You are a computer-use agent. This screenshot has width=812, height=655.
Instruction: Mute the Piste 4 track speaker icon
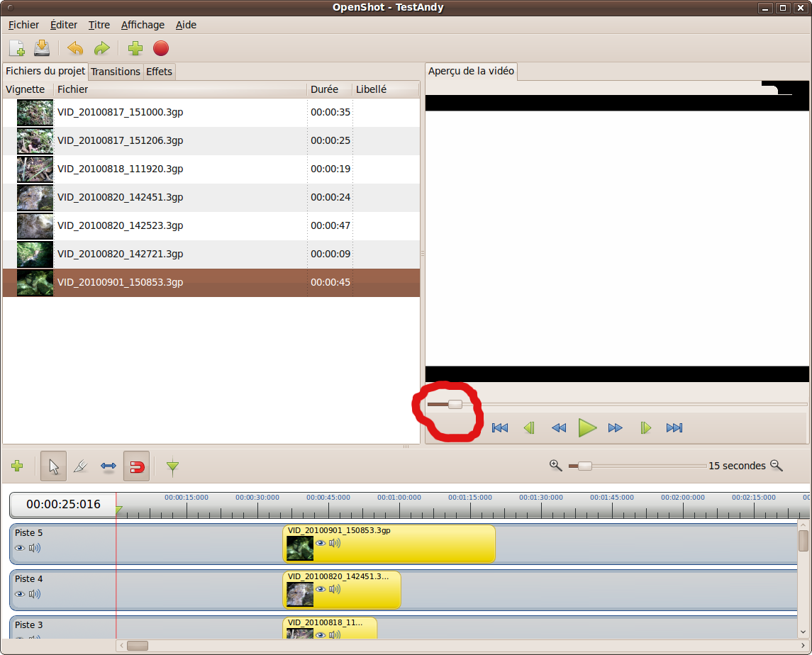click(x=35, y=594)
